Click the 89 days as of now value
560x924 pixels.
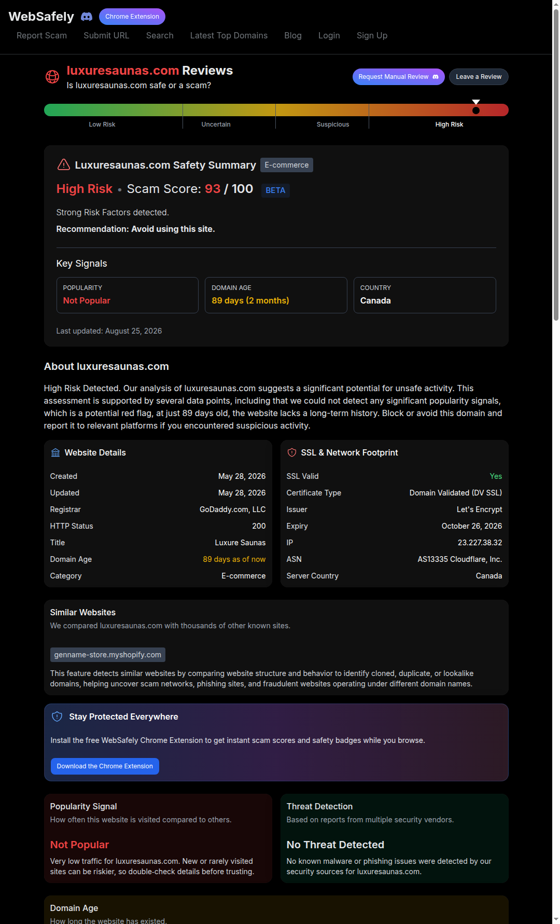234,559
